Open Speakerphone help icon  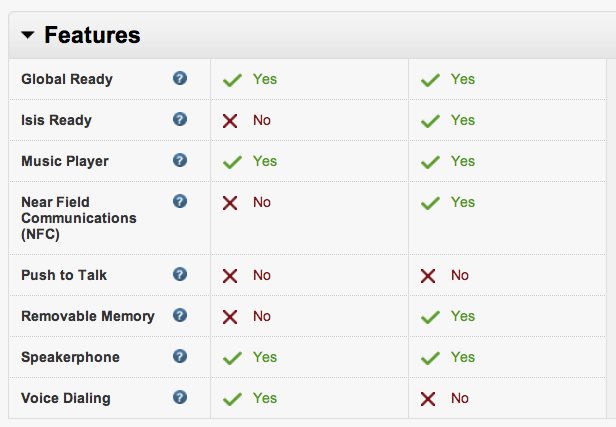[x=180, y=356]
